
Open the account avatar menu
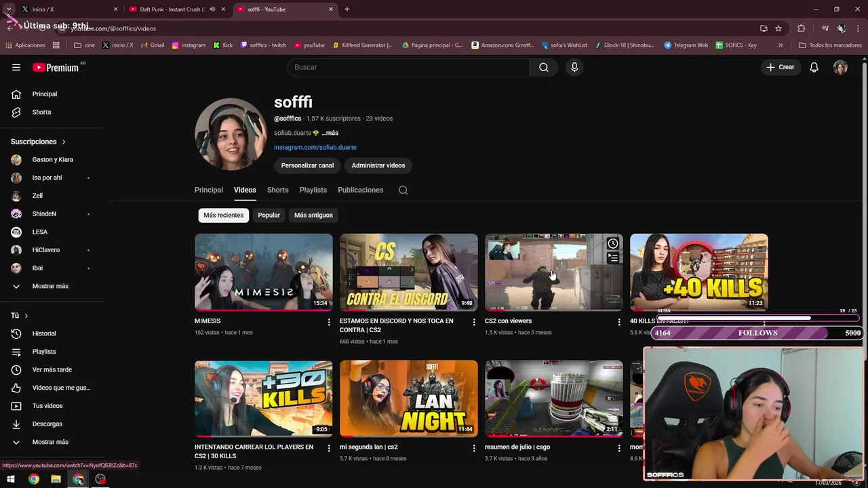point(840,67)
